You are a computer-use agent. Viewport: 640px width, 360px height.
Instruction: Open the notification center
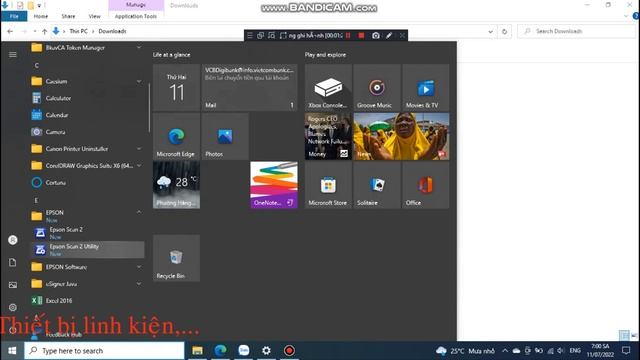pyautogui.click(x=626, y=351)
